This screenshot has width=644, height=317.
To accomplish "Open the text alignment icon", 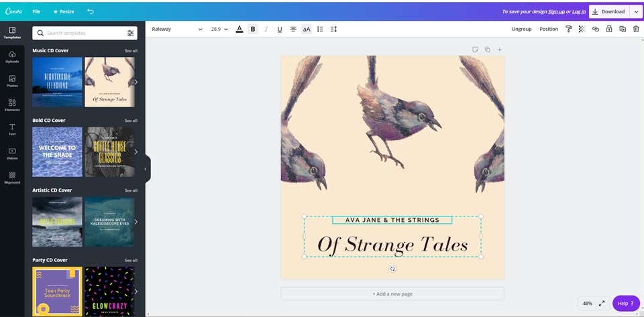I will click(x=293, y=29).
